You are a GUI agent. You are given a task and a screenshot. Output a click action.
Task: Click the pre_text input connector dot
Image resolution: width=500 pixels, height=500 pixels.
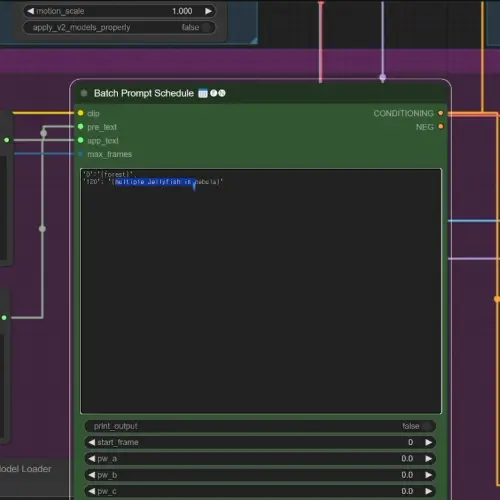(80, 127)
